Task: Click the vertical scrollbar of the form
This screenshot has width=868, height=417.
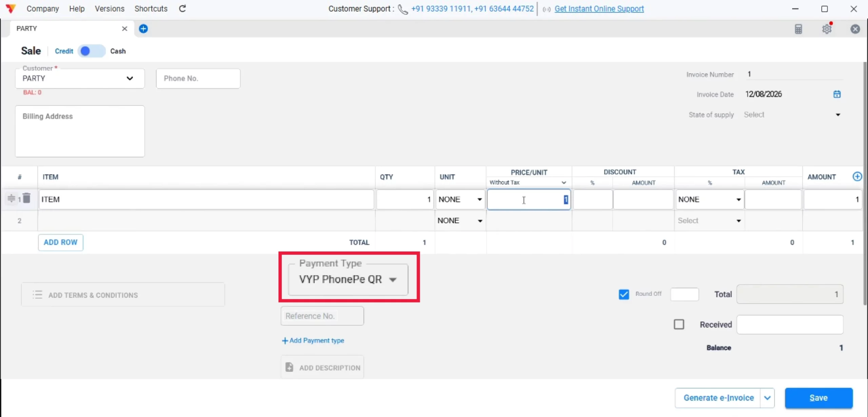Action: pyautogui.click(x=865, y=183)
